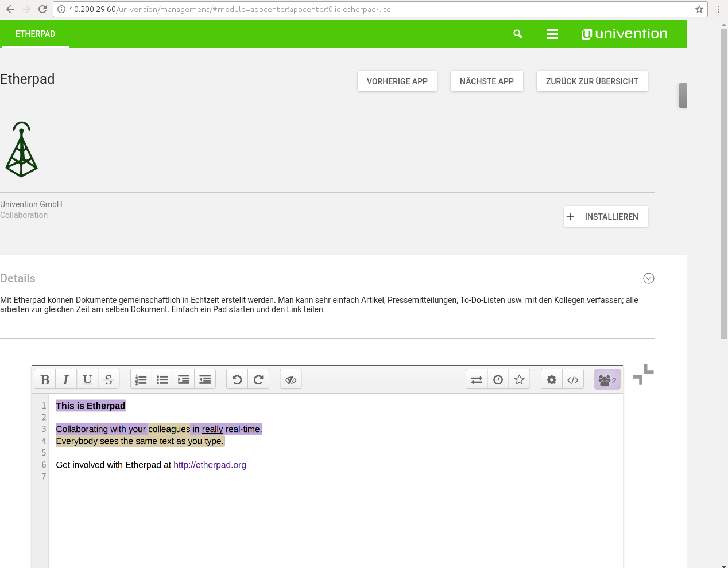Select the ETHERPAD tab

[x=35, y=34]
